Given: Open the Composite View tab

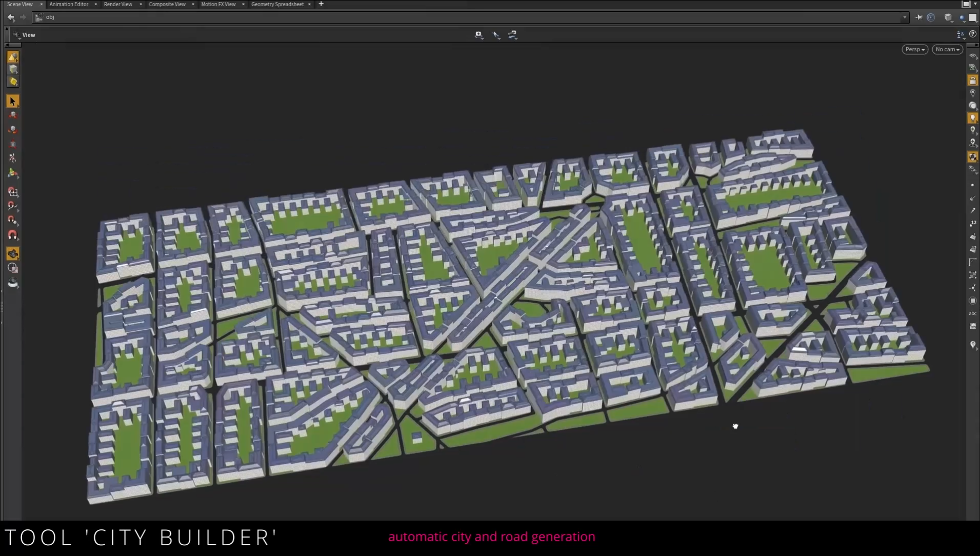Looking at the screenshot, I should tap(167, 4).
